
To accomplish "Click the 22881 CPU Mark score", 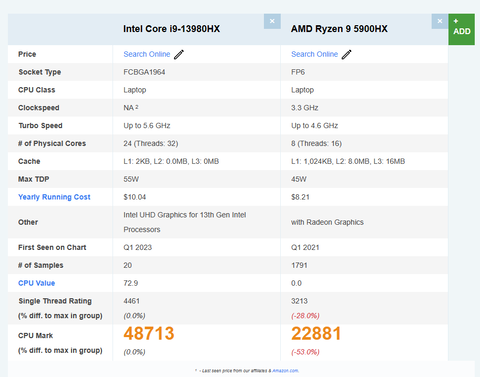I will click(x=316, y=333).
